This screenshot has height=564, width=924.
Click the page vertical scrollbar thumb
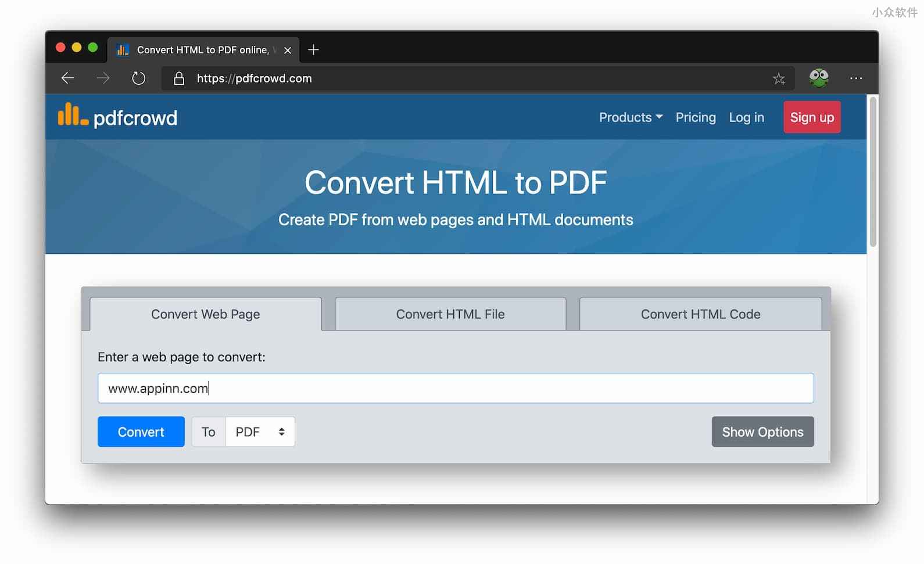pyautogui.click(x=873, y=172)
